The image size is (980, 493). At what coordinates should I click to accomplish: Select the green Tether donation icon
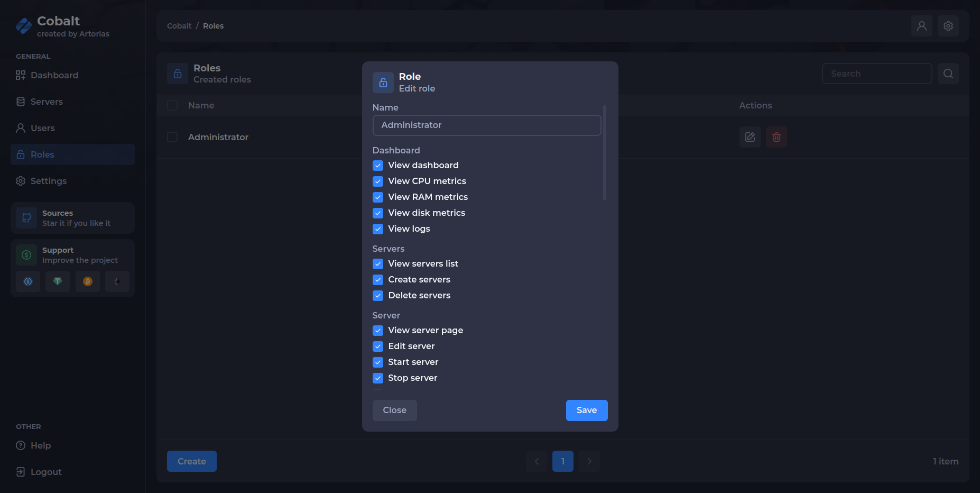(x=58, y=281)
